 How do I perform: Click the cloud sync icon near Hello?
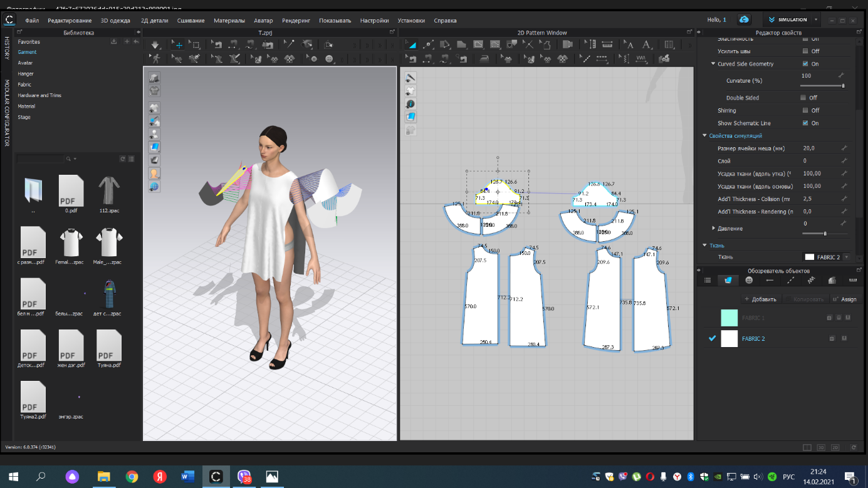point(744,19)
